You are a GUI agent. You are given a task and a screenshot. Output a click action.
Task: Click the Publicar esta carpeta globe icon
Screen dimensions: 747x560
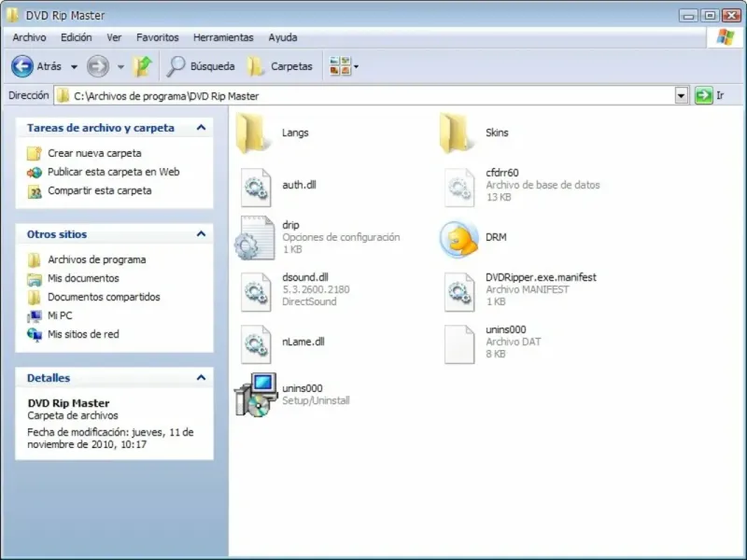click(x=35, y=172)
